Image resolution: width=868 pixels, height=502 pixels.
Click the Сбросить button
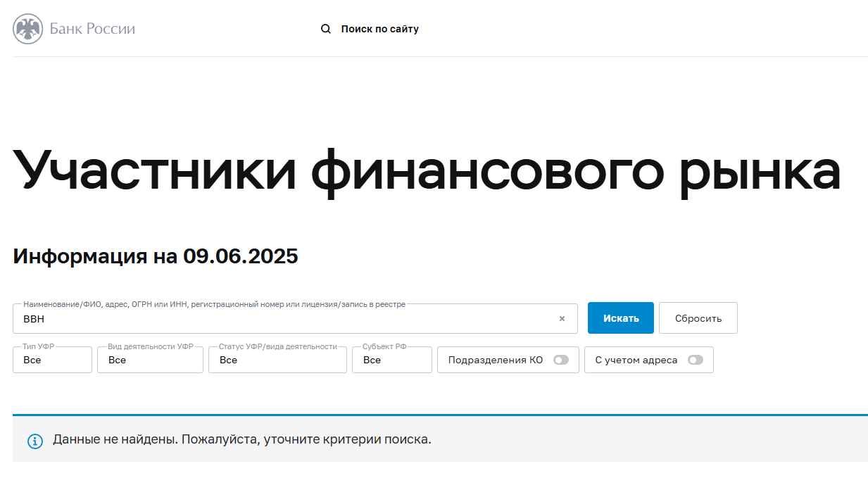(698, 318)
